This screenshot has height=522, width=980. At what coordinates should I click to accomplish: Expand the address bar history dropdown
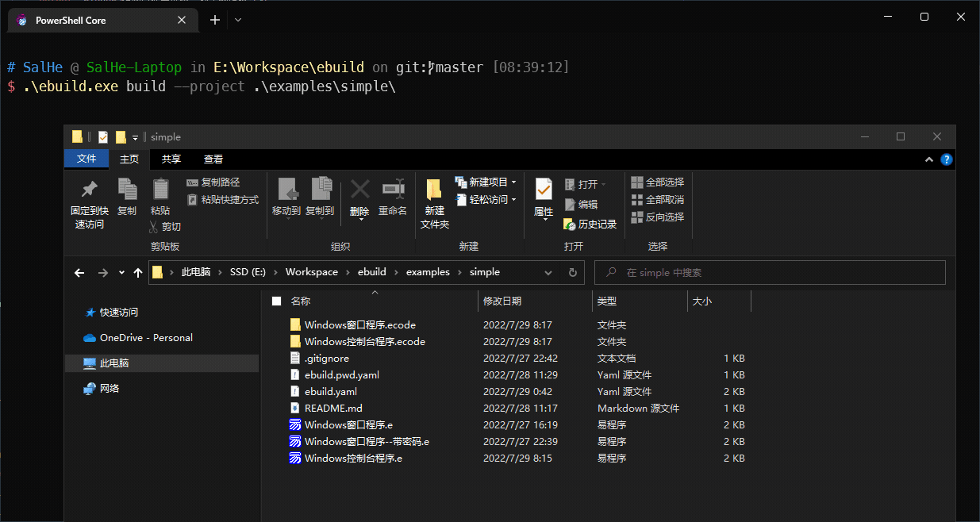pyautogui.click(x=548, y=272)
